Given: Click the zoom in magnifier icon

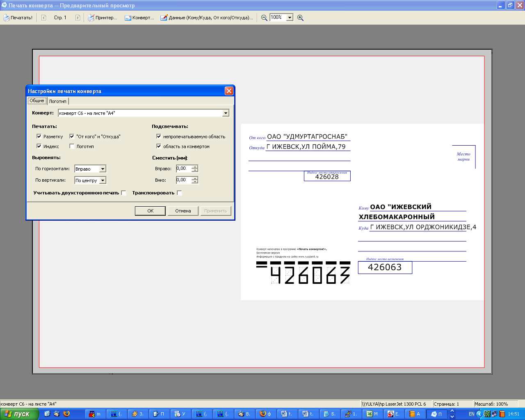Looking at the screenshot, I should click(300, 18).
